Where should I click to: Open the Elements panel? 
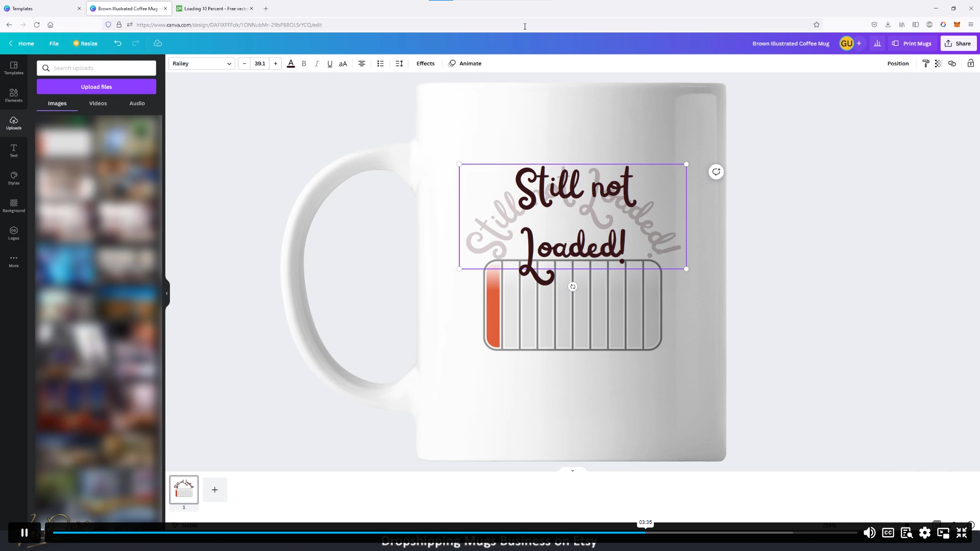point(13,96)
